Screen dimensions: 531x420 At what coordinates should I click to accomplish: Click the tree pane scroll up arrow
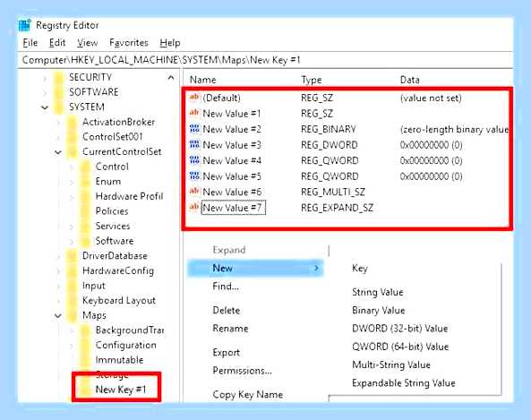pyautogui.click(x=171, y=78)
